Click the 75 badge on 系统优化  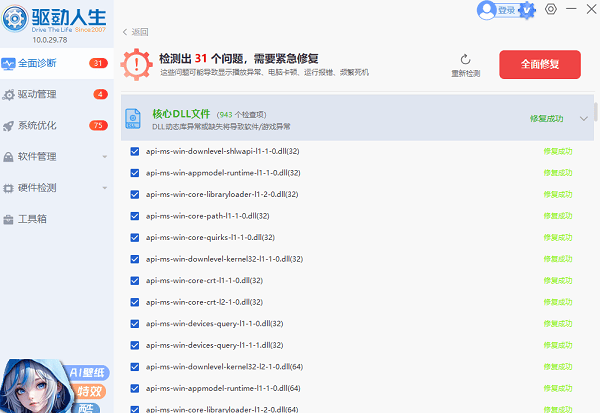98,126
